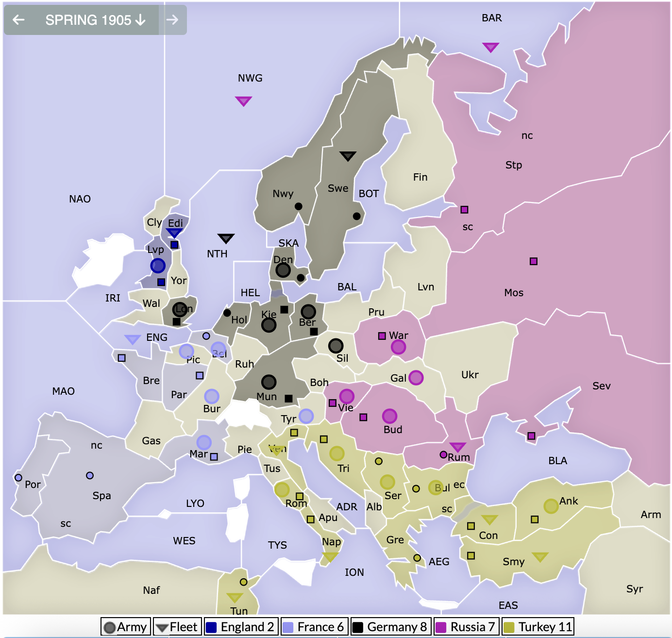
Task: Select the Turkish army in Ankara
Action: [552, 505]
